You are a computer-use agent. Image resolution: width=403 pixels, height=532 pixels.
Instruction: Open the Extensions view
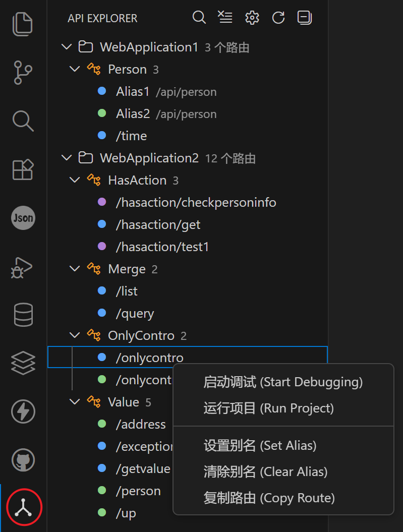pos(23,169)
